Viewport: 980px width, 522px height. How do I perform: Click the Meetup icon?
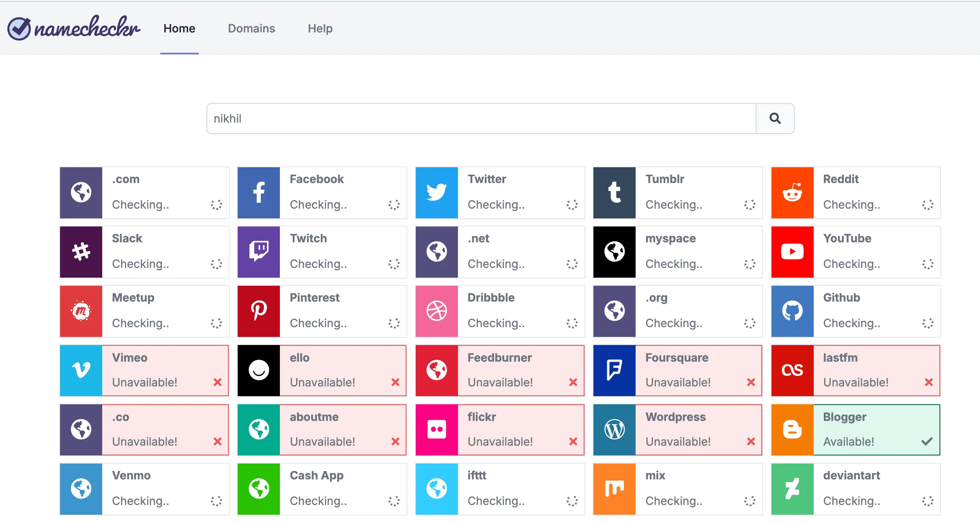tap(81, 311)
